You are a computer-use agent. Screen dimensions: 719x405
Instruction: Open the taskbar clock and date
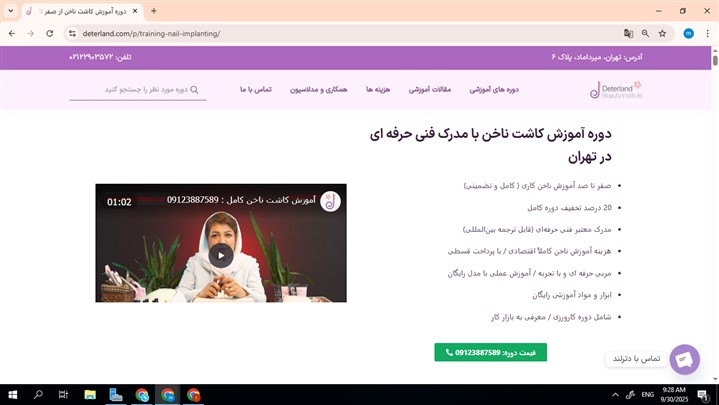point(674,395)
